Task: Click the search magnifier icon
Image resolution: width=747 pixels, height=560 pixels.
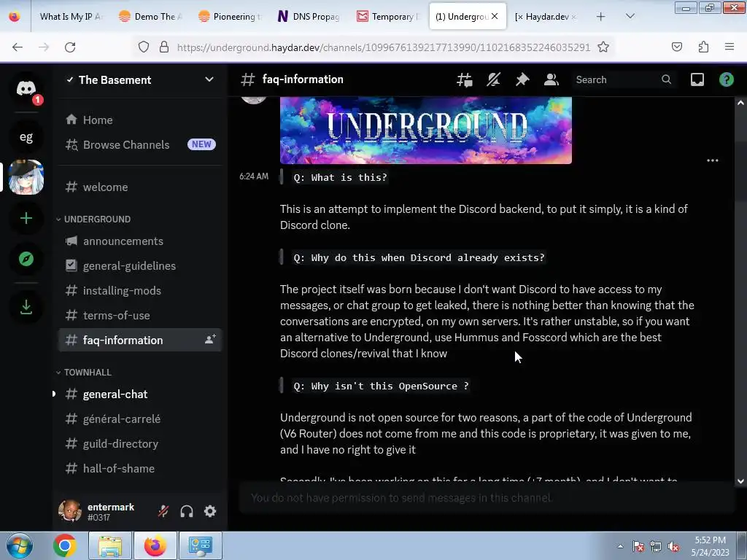Action: point(667,79)
